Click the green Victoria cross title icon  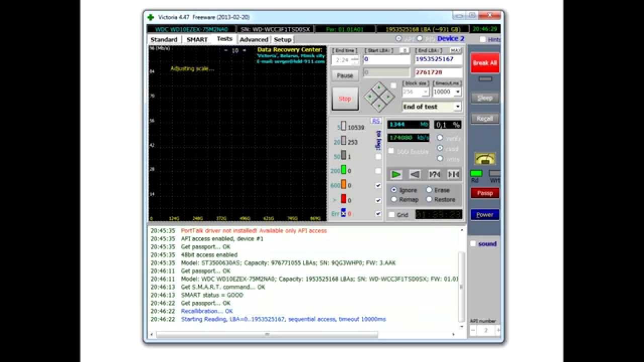click(x=150, y=17)
